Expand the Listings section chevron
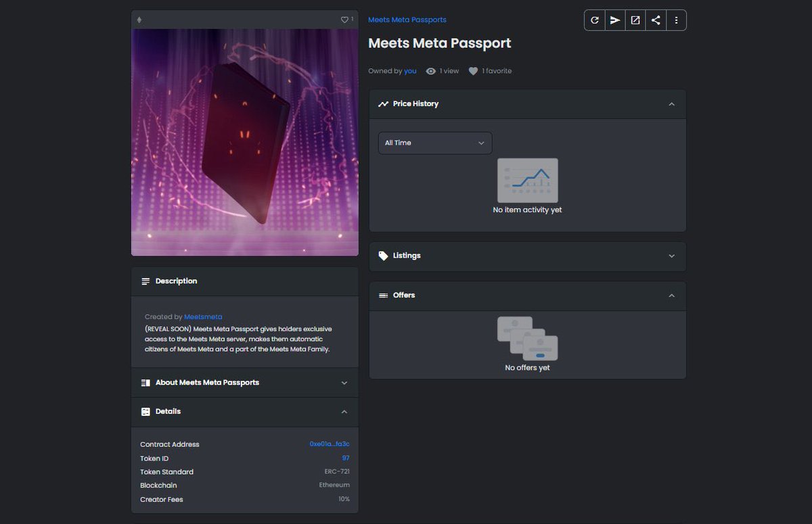This screenshot has width=812, height=524. click(x=671, y=256)
